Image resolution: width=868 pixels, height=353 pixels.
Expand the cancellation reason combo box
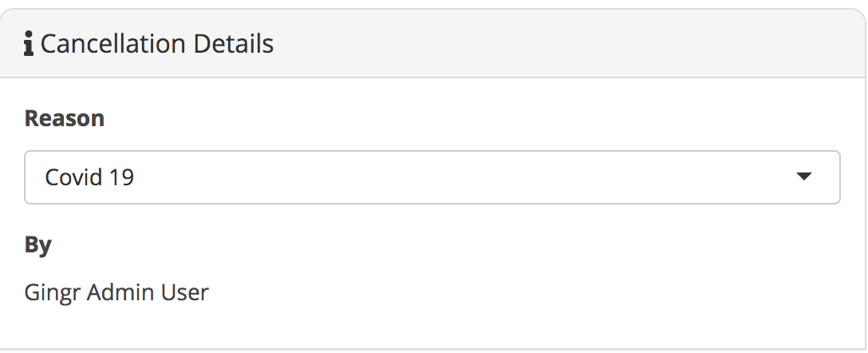[x=432, y=177]
